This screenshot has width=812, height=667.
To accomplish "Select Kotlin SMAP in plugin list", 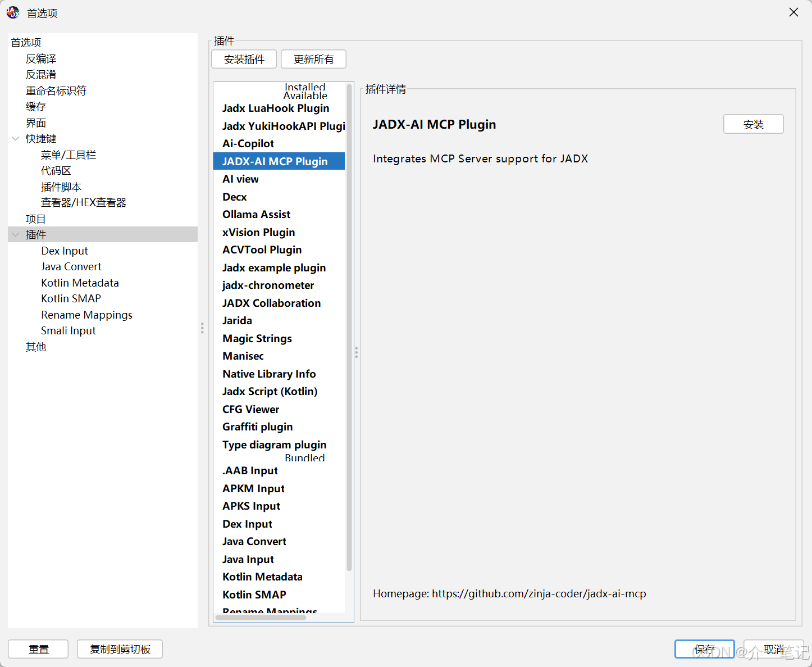I will click(279, 595).
